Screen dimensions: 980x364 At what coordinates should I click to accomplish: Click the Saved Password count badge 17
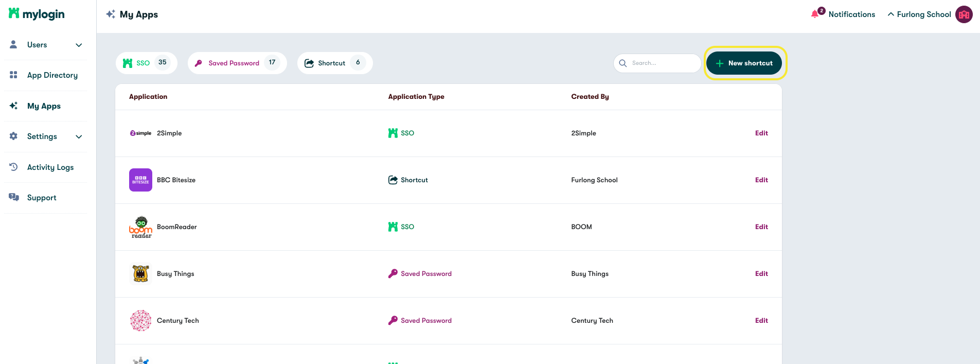click(272, 62)
